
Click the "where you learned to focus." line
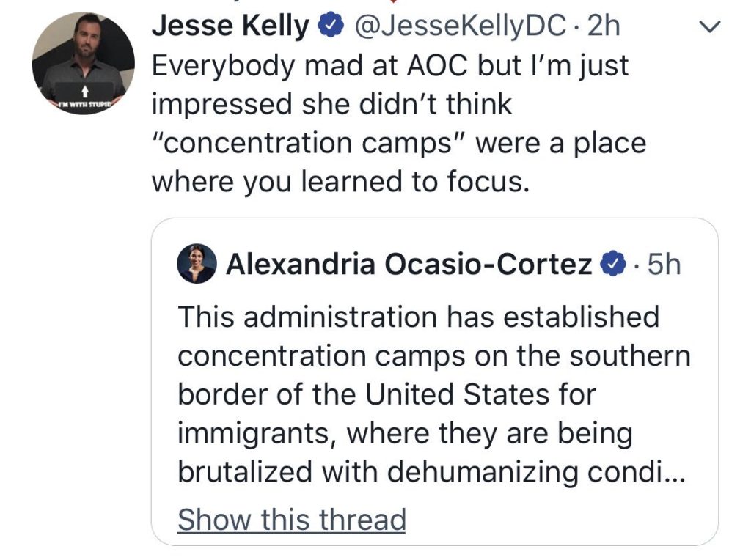tap(340, 181)
